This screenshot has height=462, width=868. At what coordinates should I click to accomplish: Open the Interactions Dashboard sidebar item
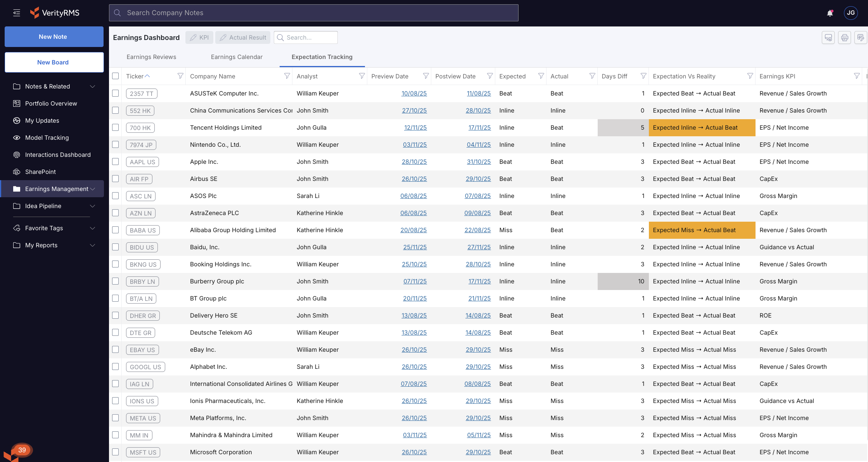tap(58, 155)
